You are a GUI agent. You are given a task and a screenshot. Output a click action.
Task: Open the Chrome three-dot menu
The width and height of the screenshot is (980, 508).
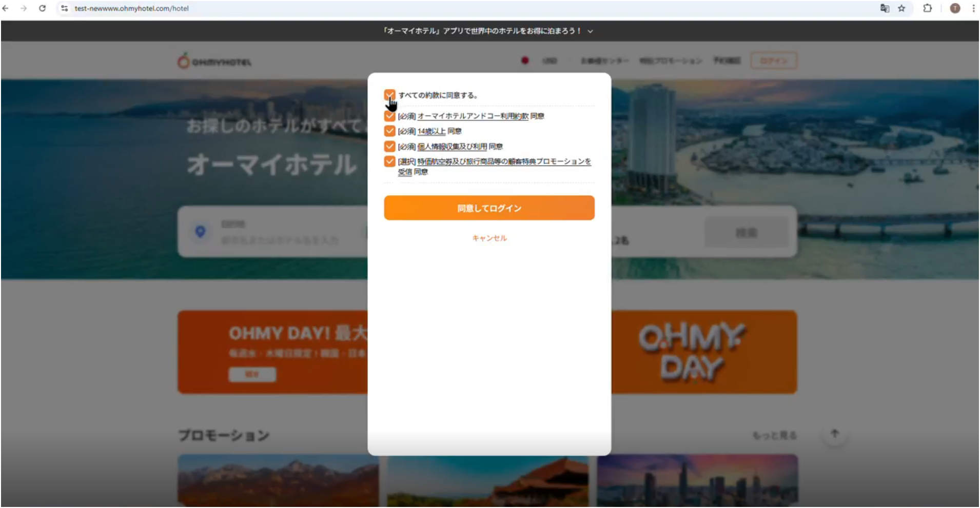click(973, 8)
